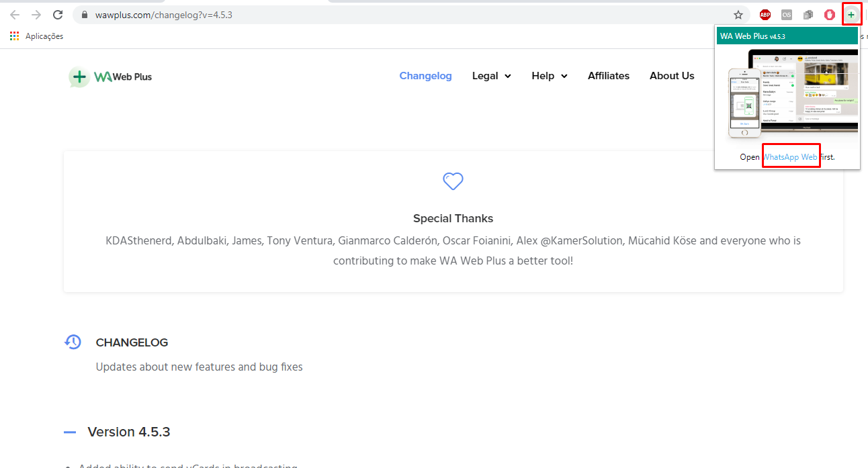The height and width of the screenshot is (468, 868).
Task: Click the changelog history clock icon
Action: tap(73, 342)
